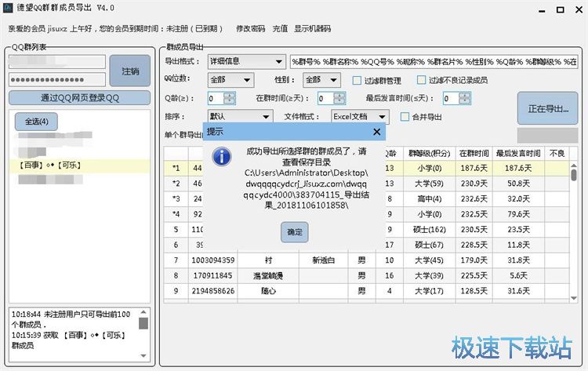
Task: Click the 正在导出... button
Action: [547, 109]
